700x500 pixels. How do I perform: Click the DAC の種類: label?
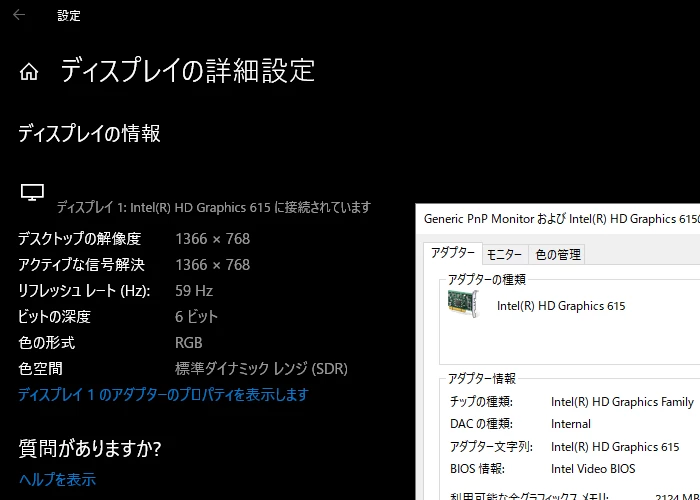pos(481,424)
